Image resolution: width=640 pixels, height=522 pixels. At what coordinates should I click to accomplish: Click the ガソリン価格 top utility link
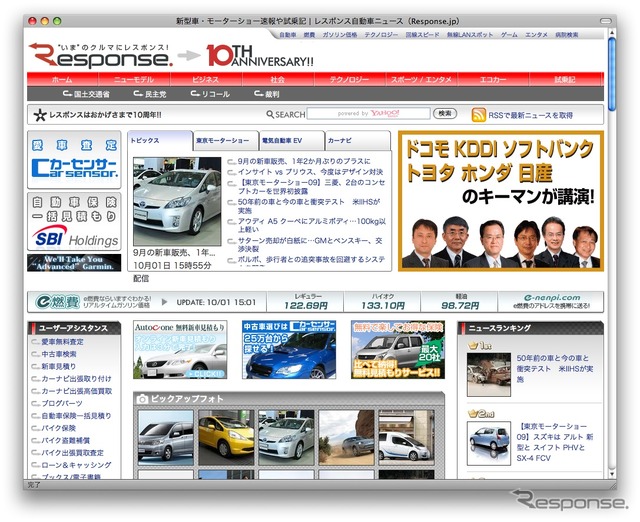pos(340,35)
